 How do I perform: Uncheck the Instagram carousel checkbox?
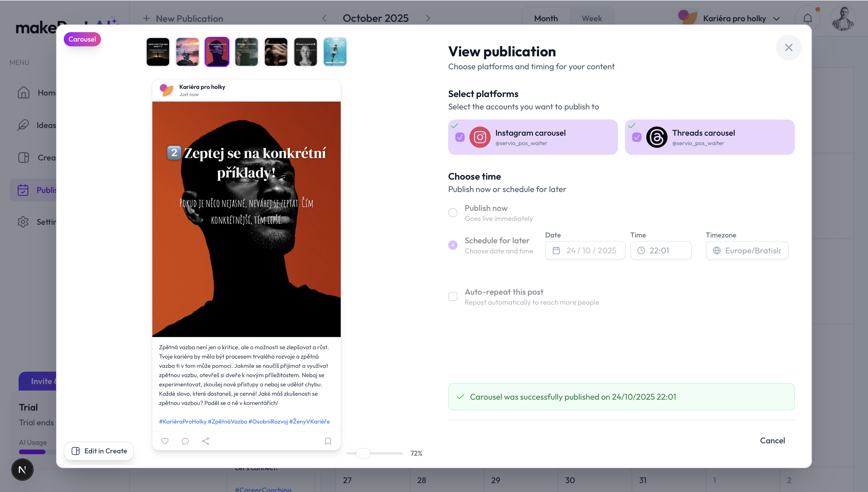(x=460, y=137)
